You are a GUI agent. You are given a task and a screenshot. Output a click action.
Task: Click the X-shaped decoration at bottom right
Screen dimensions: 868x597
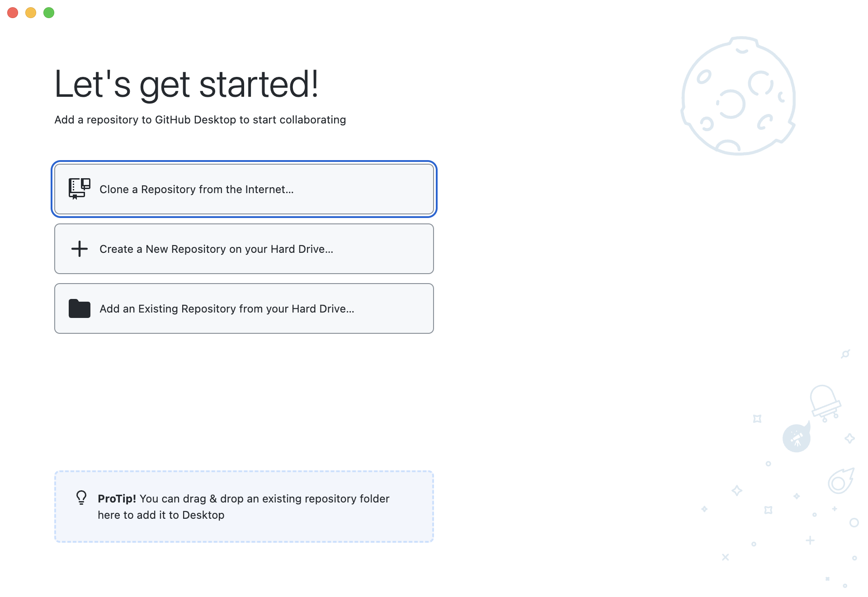[726, 557]
